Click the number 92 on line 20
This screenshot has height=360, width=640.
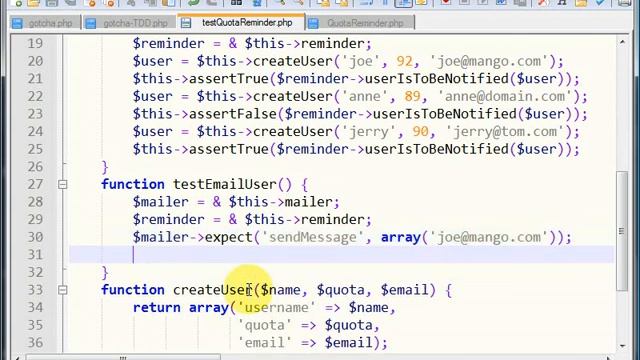(404, 61)
